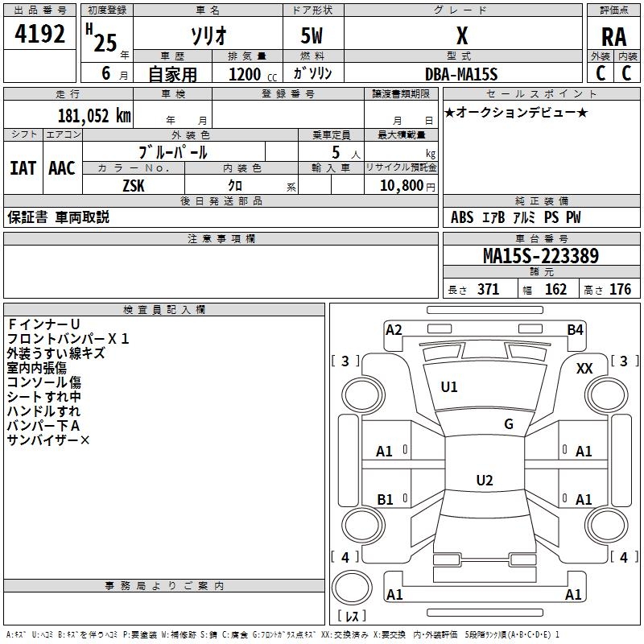Click the ★オークションデビュー★ sales point text
The image size is (644, 644).
516,112
